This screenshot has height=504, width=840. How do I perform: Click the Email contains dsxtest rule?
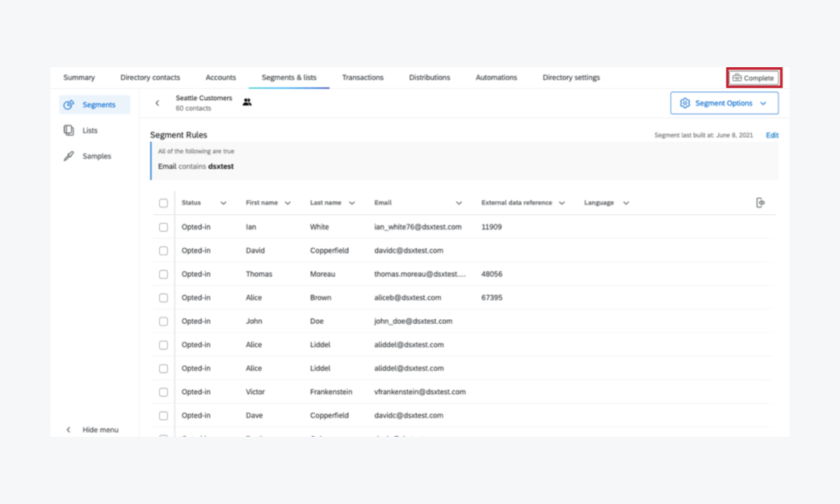click(x=196, y=166)
